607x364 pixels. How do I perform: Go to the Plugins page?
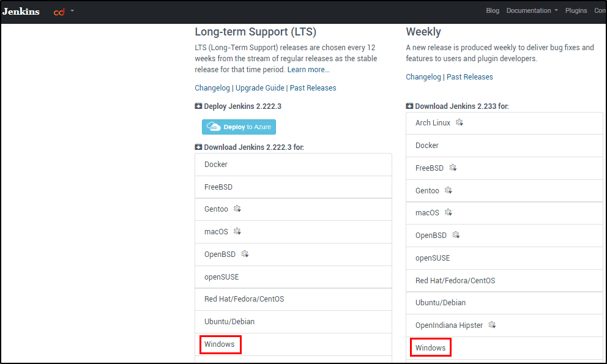tap(576, 10)
